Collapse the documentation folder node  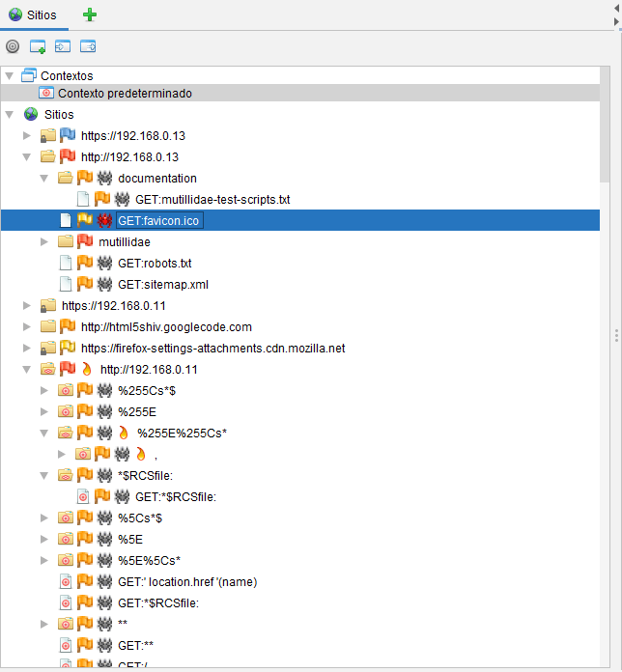pyautogui.click(x=44, y=179)
